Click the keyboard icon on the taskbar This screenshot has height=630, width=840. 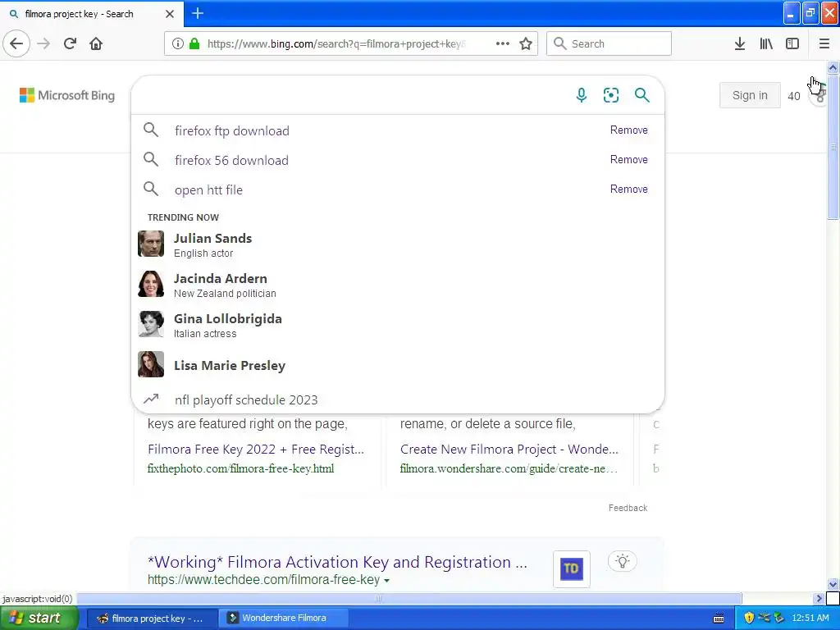point(719,619)
